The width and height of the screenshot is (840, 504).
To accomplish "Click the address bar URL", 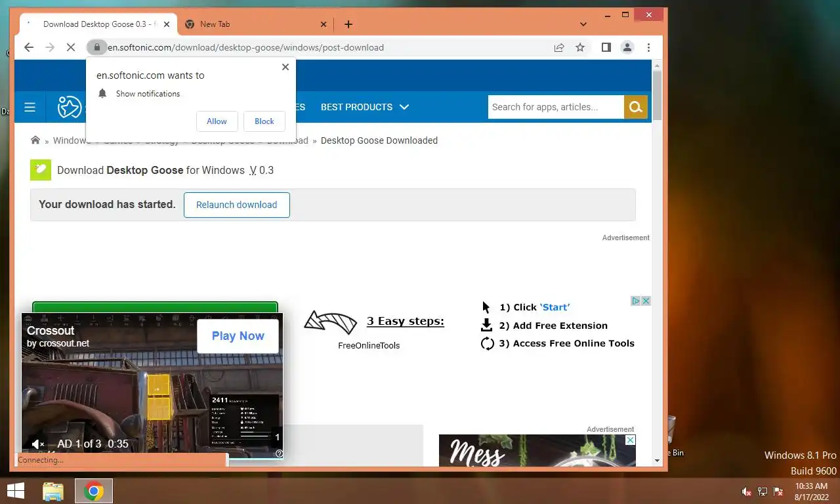I will coord(246,47).
